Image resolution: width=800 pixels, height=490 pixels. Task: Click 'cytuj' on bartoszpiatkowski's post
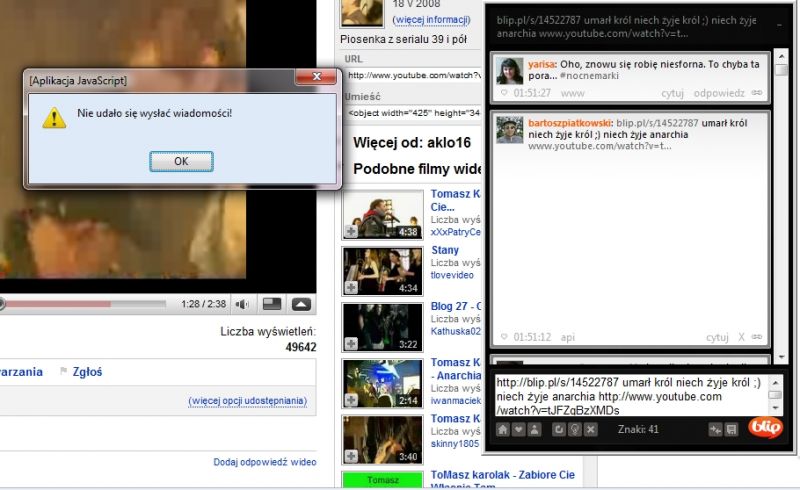coord(717,337)
